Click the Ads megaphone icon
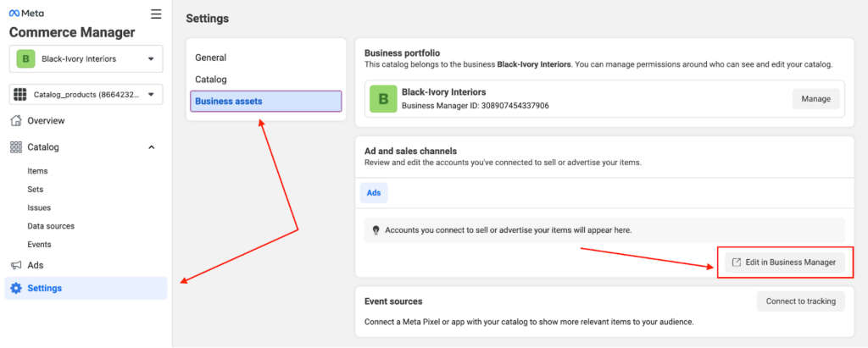 16,266
